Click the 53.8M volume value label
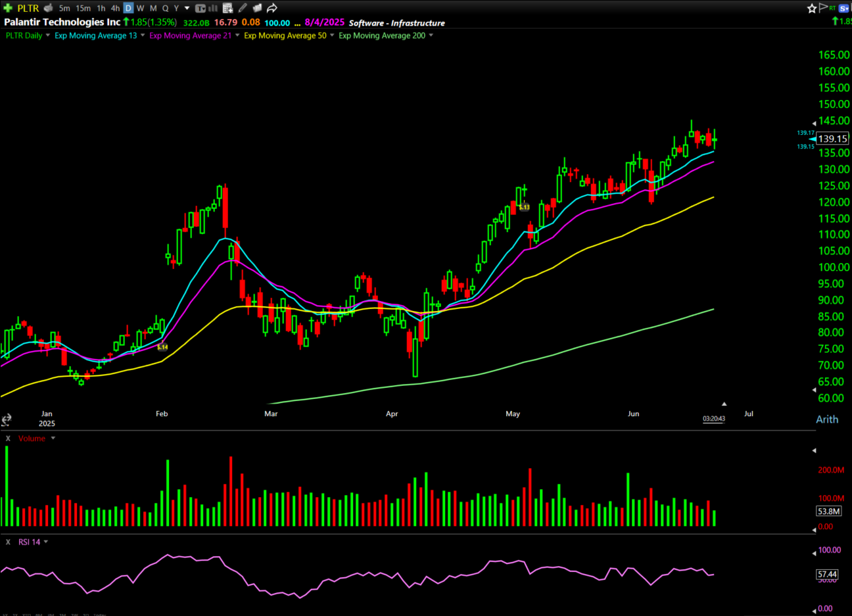The height and width of the screenshot is (616, 852). [829, 511]
